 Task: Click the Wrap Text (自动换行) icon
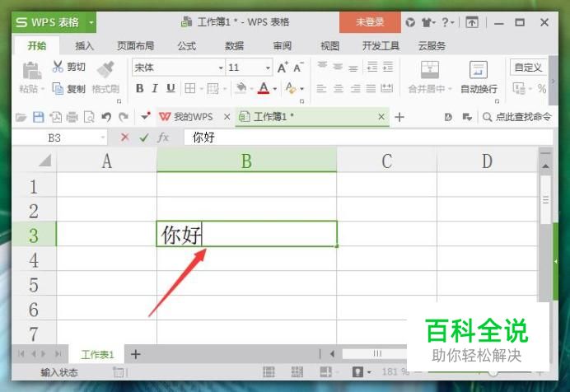pyautogui.click(x=479, y=69)
